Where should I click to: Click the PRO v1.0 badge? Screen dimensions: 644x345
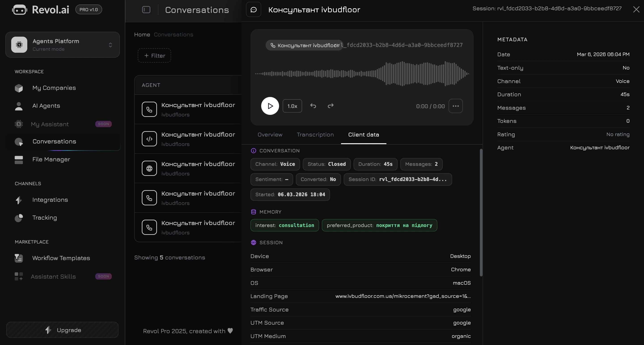point(89,9)
